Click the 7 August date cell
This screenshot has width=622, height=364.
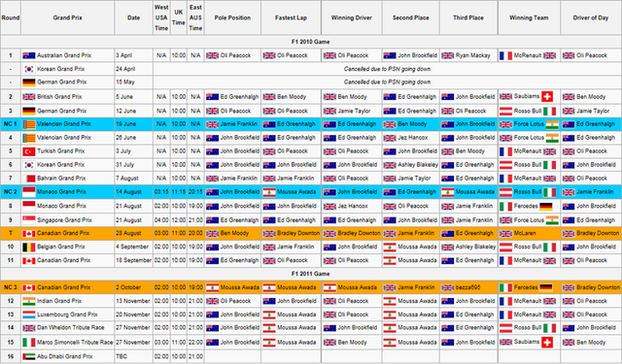134,179
